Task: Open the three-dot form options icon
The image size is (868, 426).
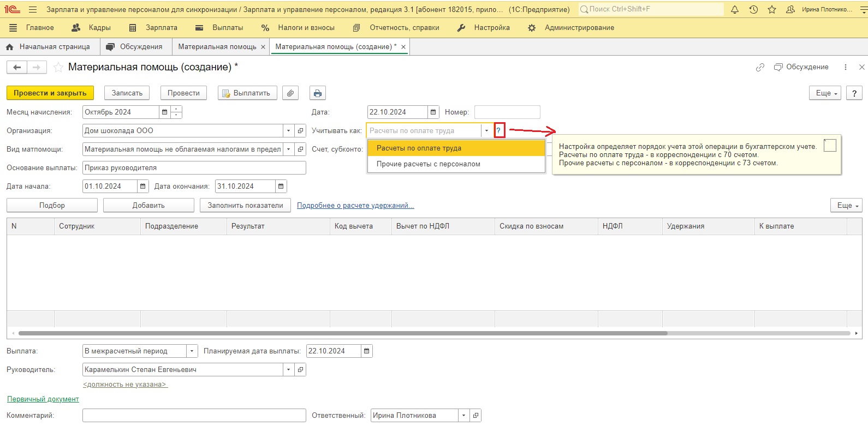Action: [x=845, y=67]
